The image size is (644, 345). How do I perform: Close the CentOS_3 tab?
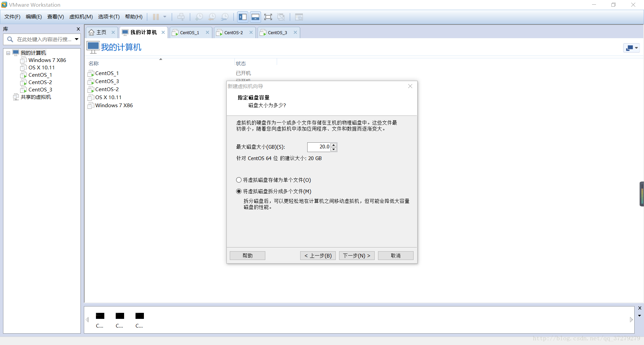296,32
